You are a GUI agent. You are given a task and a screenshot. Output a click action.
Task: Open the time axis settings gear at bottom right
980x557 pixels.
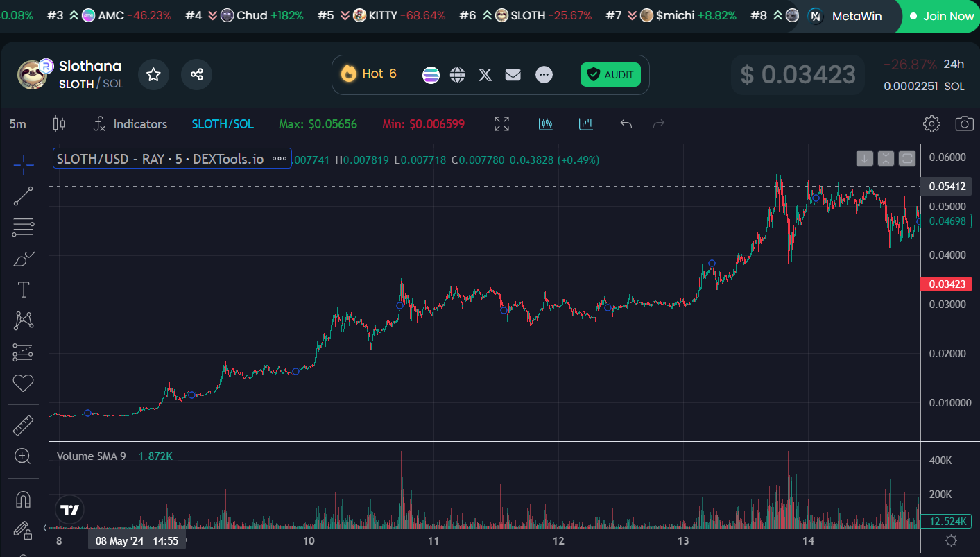click(951, 540)
